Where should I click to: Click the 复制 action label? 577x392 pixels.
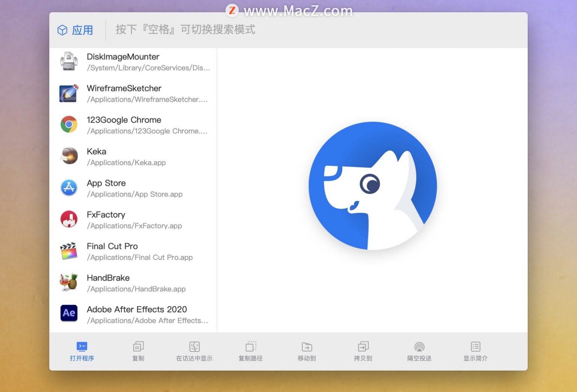pos(138,358)
